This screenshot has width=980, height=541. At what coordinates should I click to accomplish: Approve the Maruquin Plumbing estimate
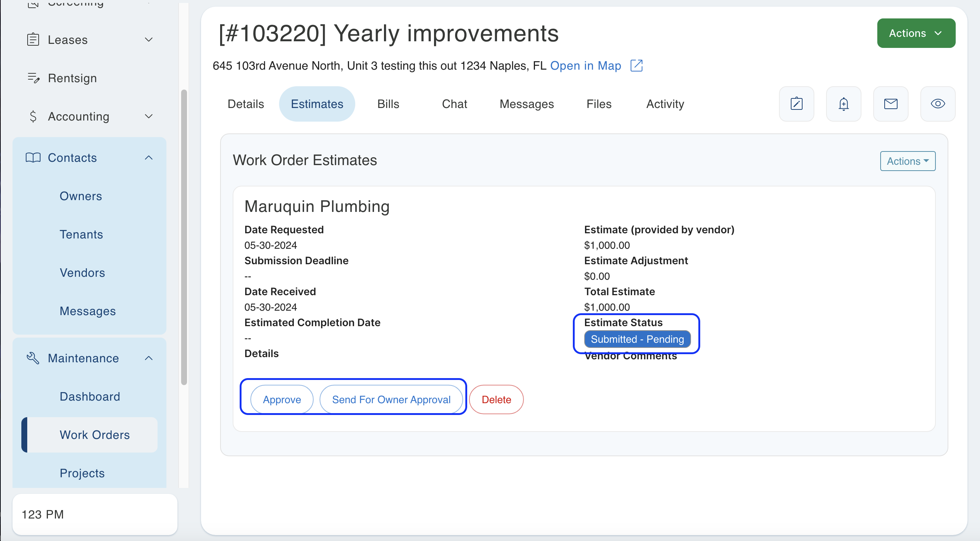coord(282,399)
